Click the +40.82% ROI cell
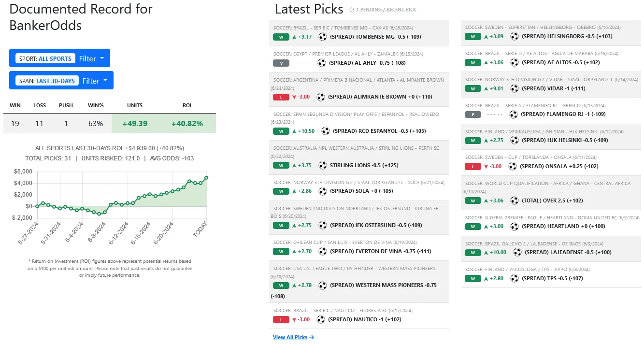The image size is (644, 344). (187, 124)
